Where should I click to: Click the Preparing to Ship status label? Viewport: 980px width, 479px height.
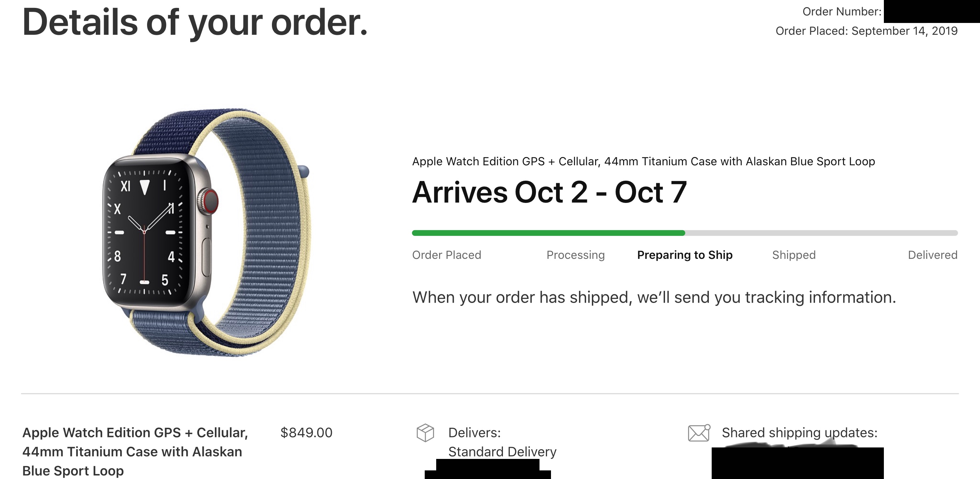click(685, 255)
